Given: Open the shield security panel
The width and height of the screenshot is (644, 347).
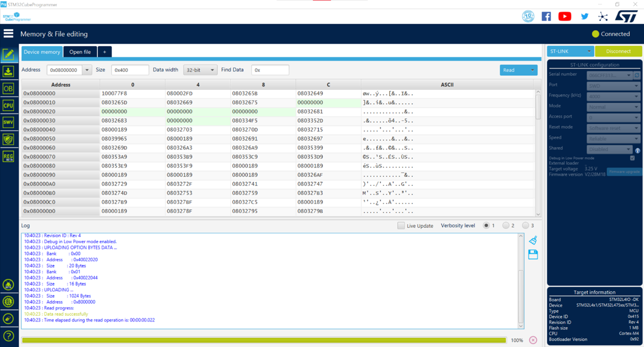Looking at the screenshot, I should (8, 139).
